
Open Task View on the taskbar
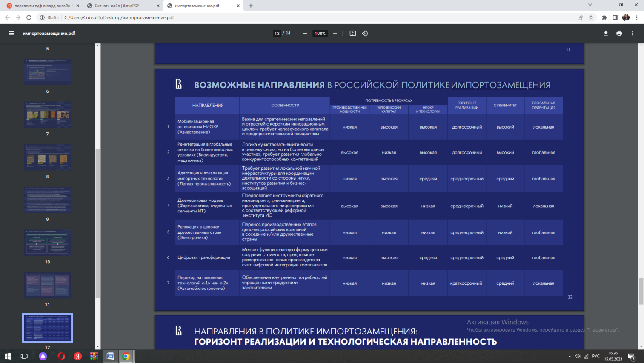pyautogui.click(x=24, y=356)
